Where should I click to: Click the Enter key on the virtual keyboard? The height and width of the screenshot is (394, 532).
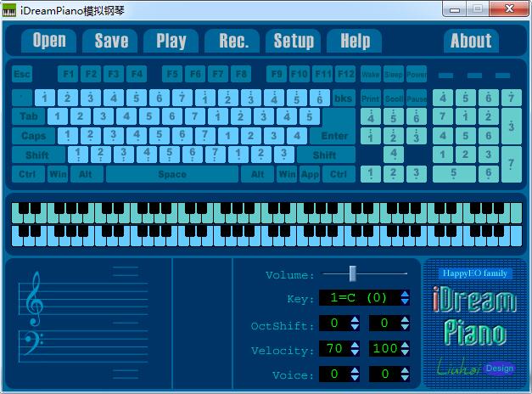pos(334,136)
